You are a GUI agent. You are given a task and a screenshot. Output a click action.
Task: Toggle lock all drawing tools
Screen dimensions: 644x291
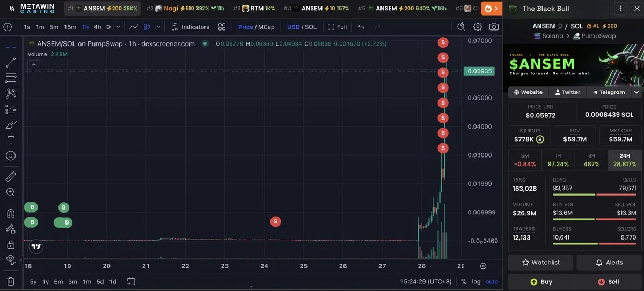click(x=11, y=244)
